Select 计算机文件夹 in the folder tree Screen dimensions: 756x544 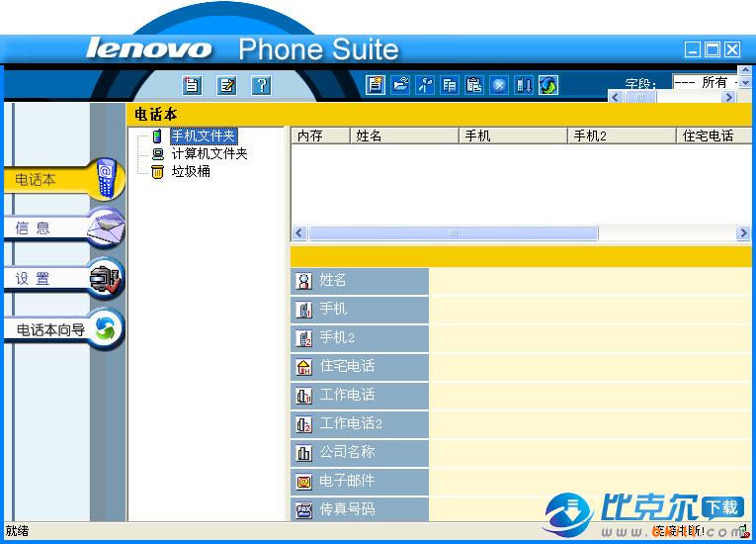click(210, 153)
